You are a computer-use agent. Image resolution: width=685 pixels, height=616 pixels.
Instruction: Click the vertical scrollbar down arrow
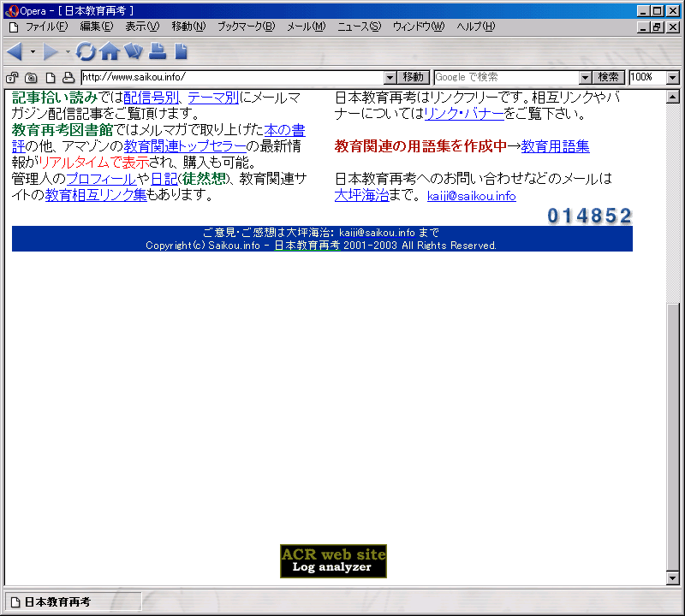(673, 578)
